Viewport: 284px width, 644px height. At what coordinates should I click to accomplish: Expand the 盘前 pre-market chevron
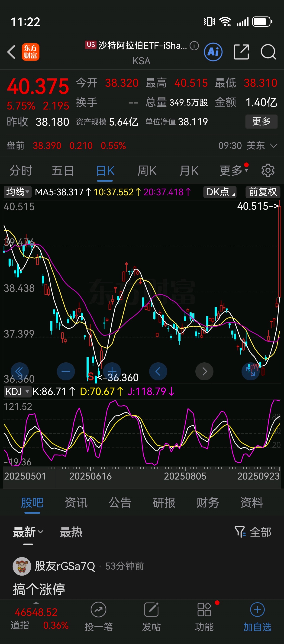click(274, 145)
